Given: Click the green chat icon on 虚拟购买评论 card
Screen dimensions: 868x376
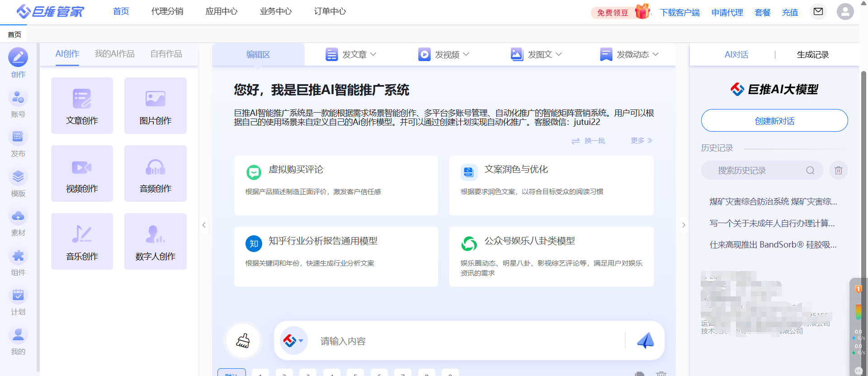Looking at the screenshot, I should coord(254,172).
